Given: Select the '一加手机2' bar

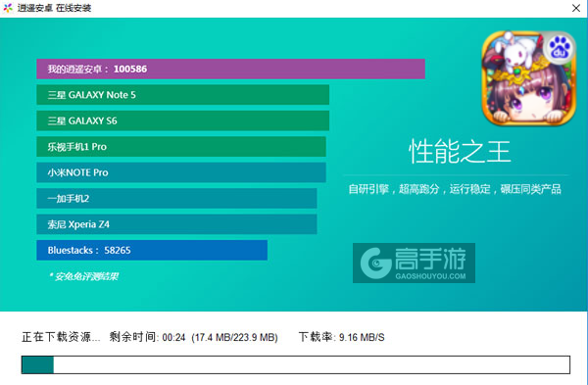Looking at the screenshot, I should coord(176,198).
